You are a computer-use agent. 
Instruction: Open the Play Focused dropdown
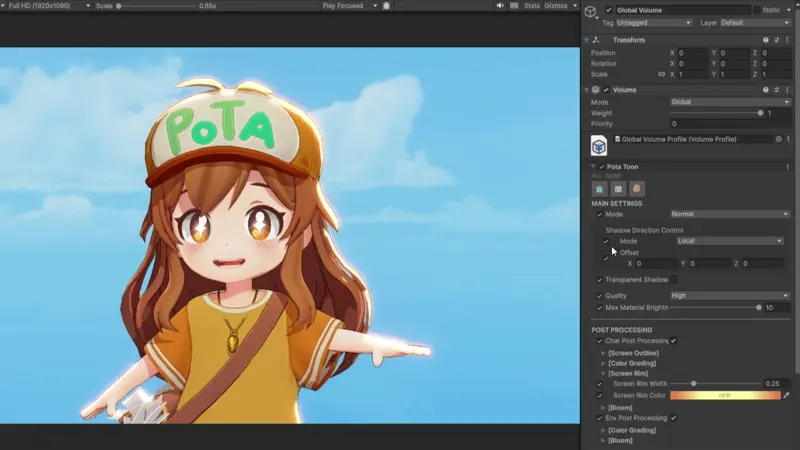click(348, 6)
